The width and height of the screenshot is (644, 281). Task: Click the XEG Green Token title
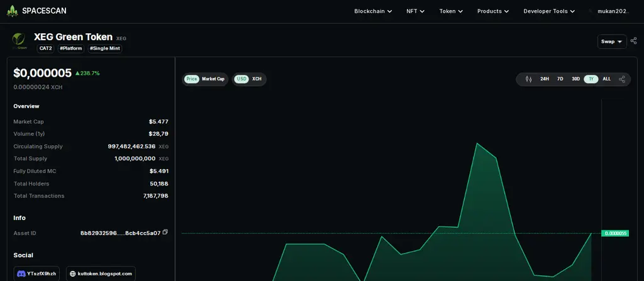click(x=73, y=37)
